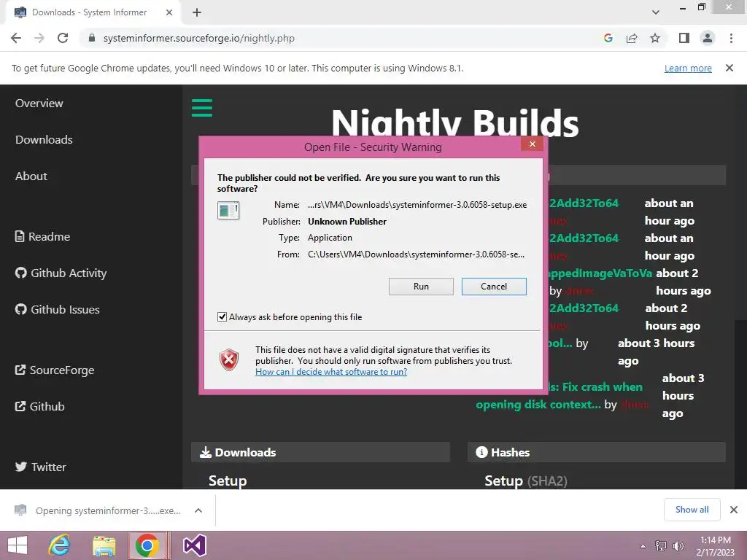This screenshot has height=560, width=747.
Task: Reload the page with refresh icon
Action: tap(63, 38)
